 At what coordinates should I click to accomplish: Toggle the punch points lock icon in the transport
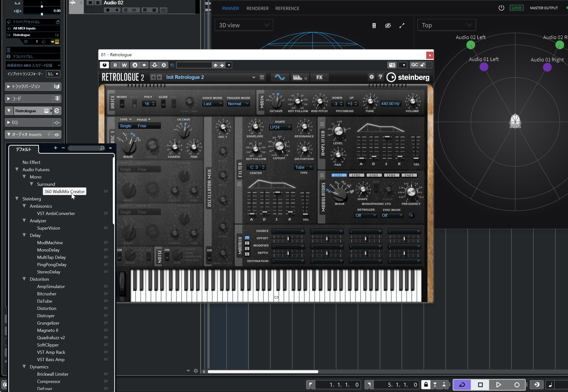pyautogui.click(x=426, y=384)
